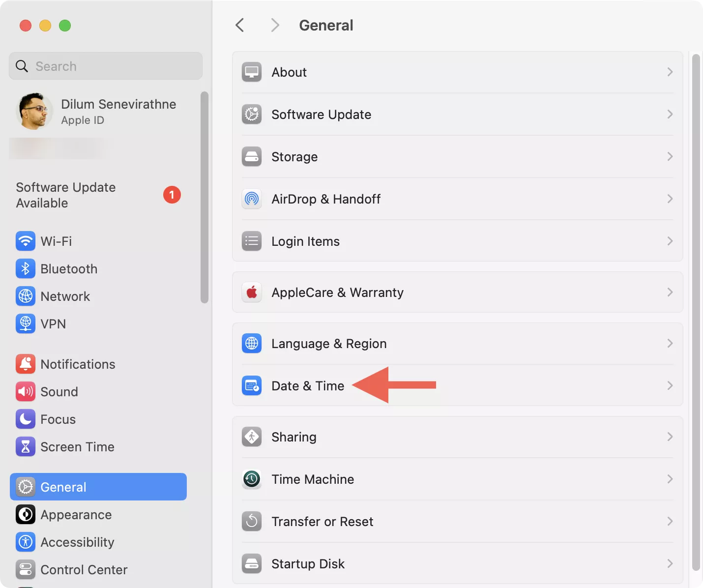
Task: Open Bluetooth settings via its icon
Action: (x=26, y=269)
